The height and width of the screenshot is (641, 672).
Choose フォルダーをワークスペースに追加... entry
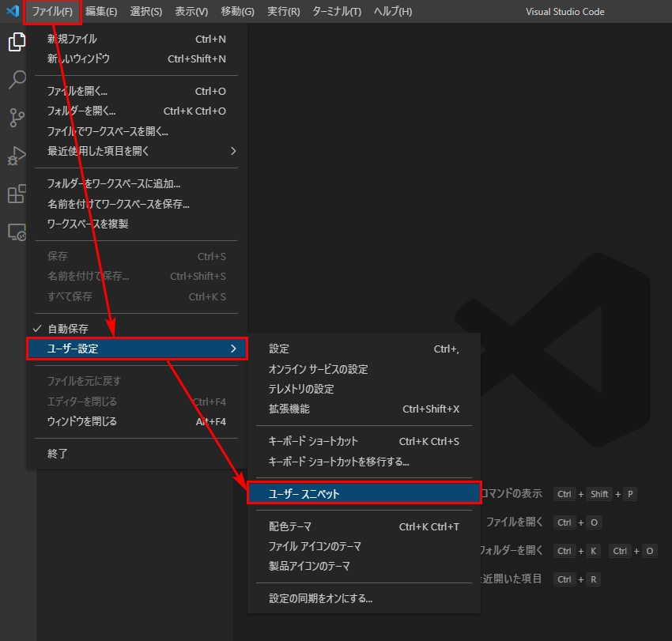coord(136,184)
